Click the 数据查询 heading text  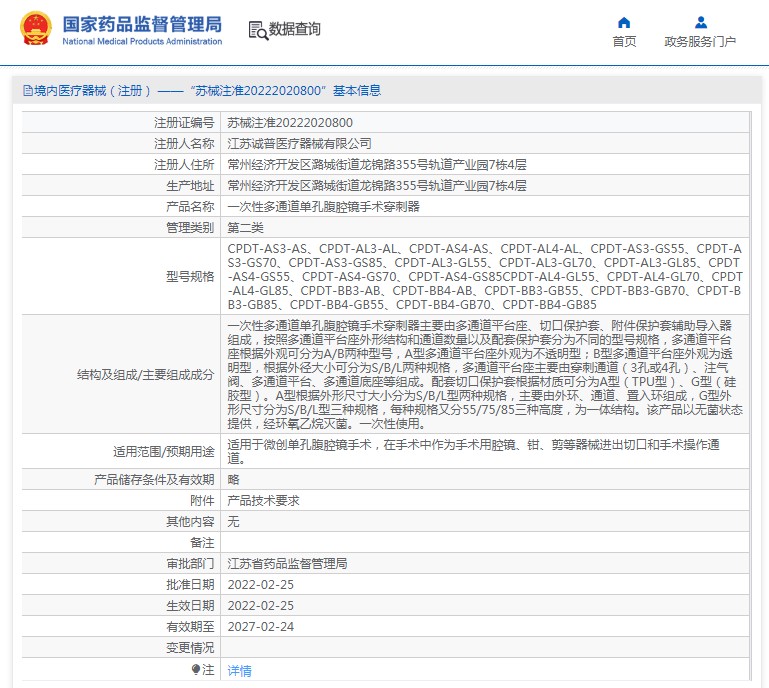tap(295, 30)
